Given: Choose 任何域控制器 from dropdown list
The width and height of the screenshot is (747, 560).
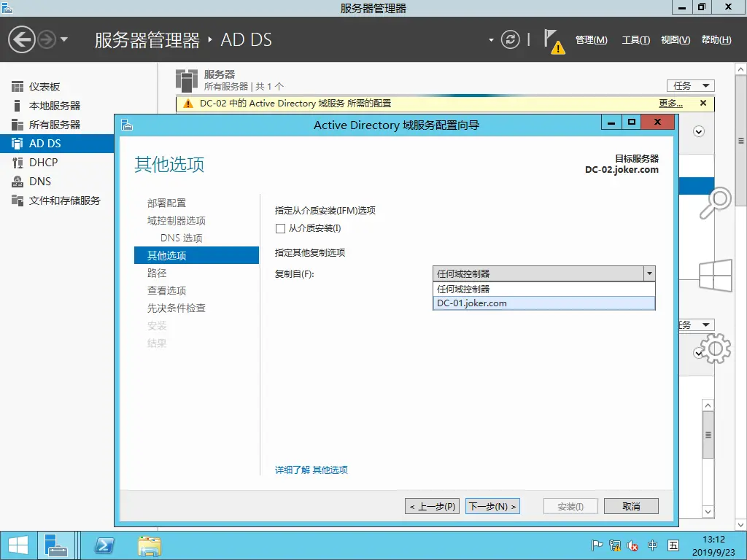Looking at the screenshot, I should tap(544, 289).
